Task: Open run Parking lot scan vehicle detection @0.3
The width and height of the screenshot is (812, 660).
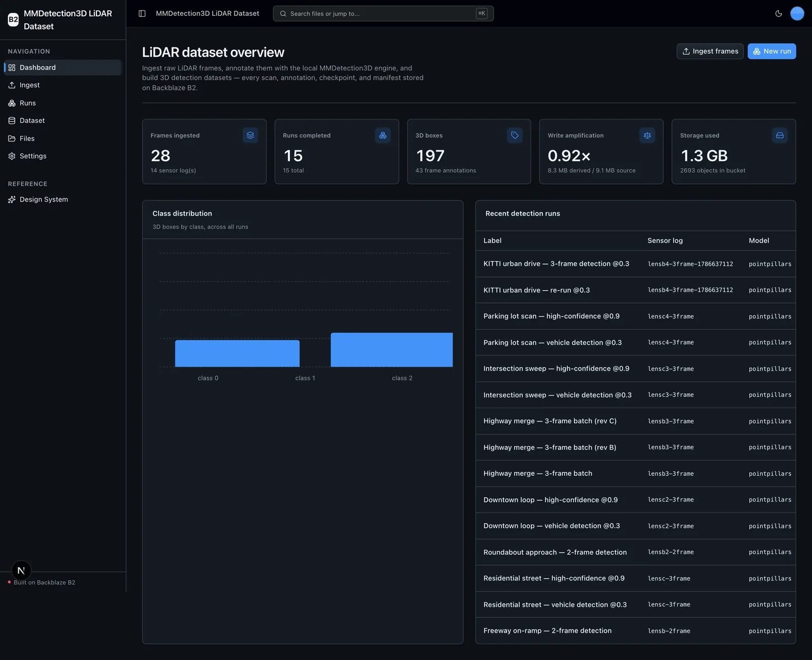Action: click(552, 342)
